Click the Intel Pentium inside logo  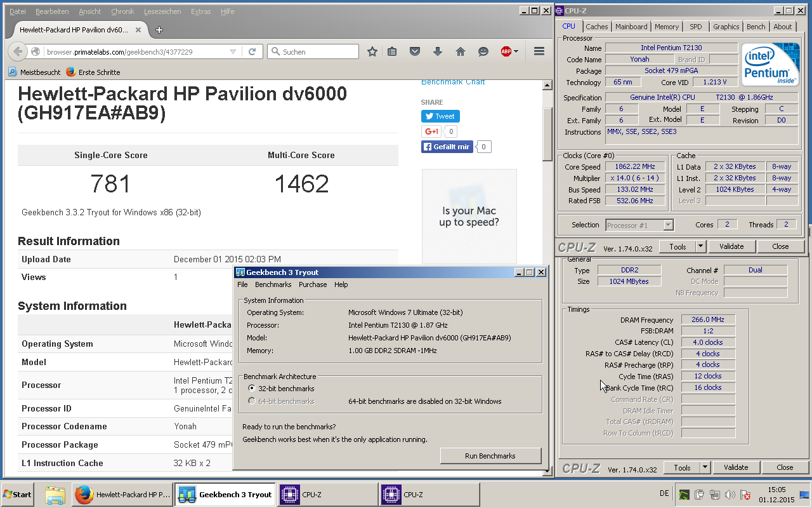click(x=771, y=66)
